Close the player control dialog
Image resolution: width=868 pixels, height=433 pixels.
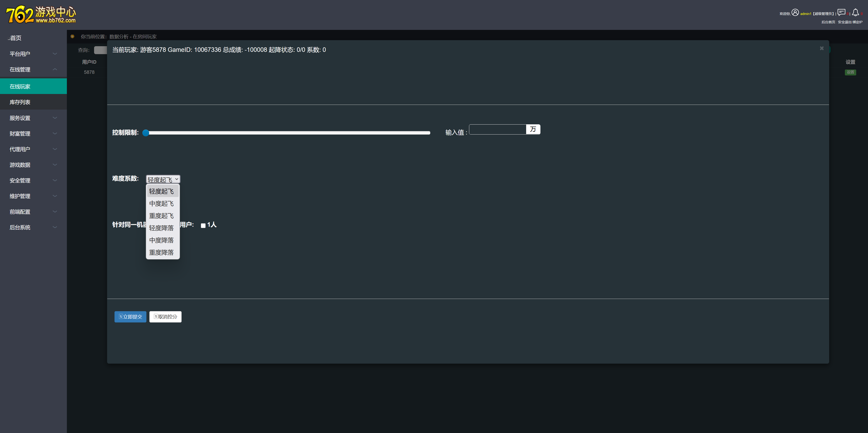pos(822,48)
